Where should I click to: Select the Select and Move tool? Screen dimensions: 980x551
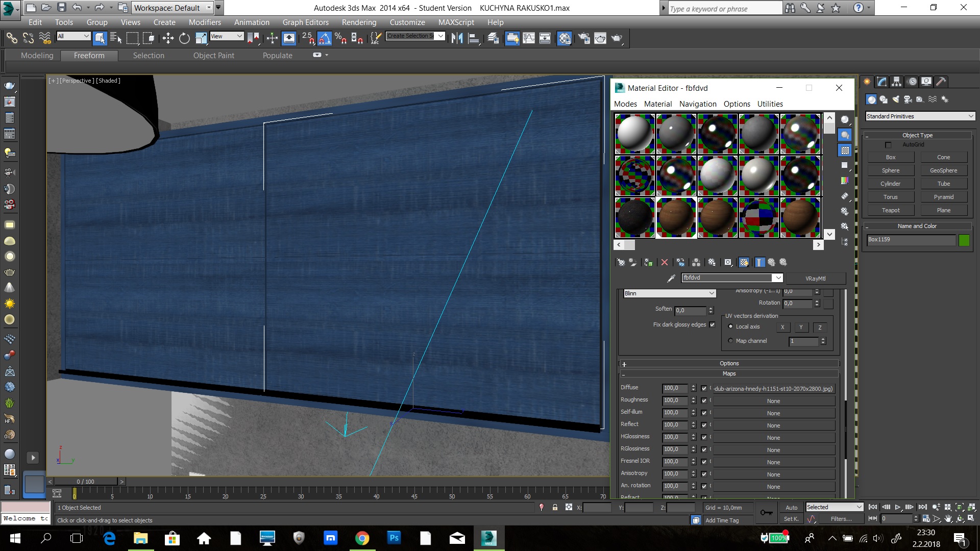pos(167,38)
